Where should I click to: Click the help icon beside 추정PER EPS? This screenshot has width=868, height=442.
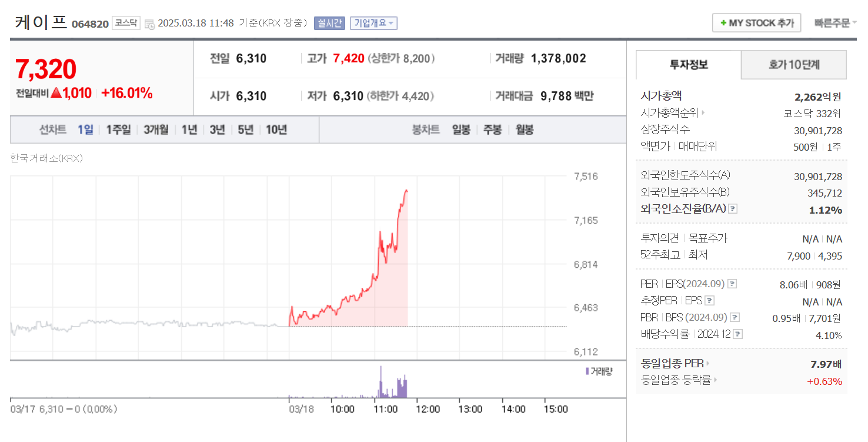pos(709,300)
